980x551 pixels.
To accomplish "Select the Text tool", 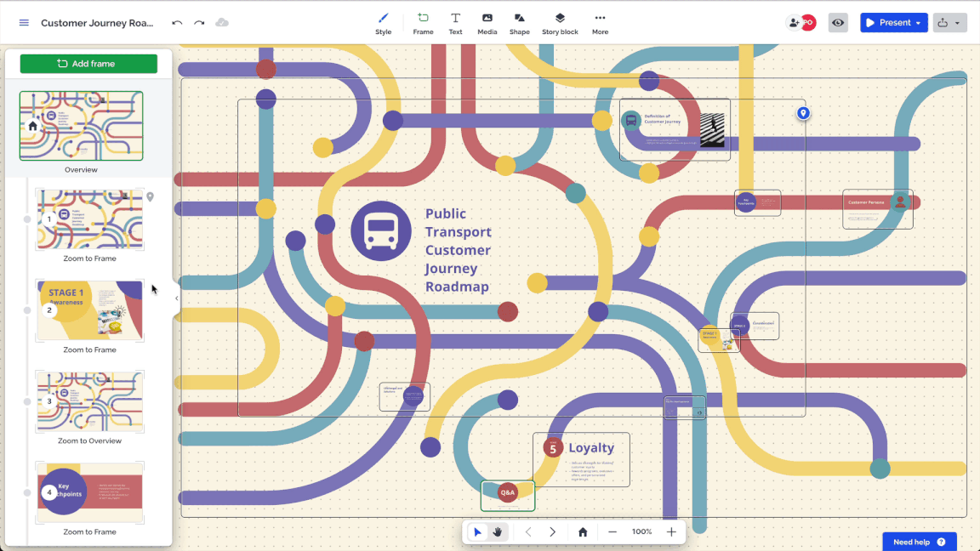I will click(x=455, y=23).
